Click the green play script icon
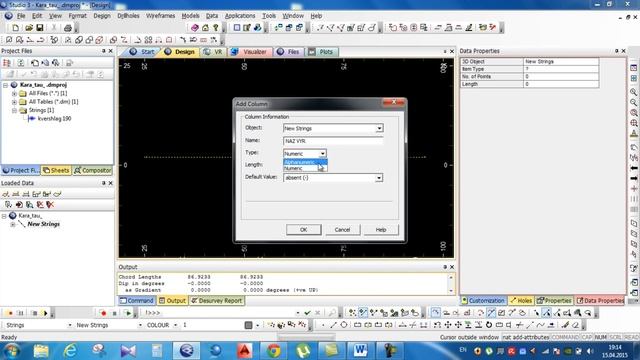The height and width of the screenshot is (360, 640). click(128, 313)
